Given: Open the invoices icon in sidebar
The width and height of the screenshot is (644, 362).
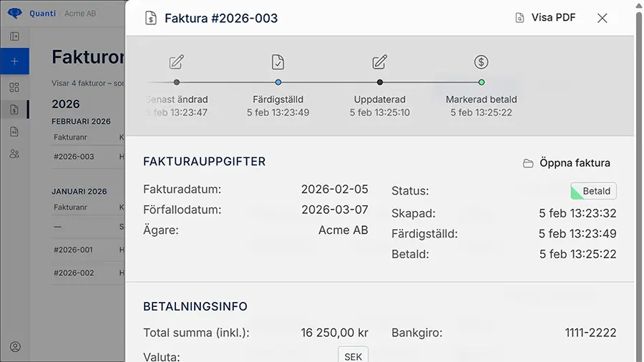Looking at the screenshot, I should 14,109.
